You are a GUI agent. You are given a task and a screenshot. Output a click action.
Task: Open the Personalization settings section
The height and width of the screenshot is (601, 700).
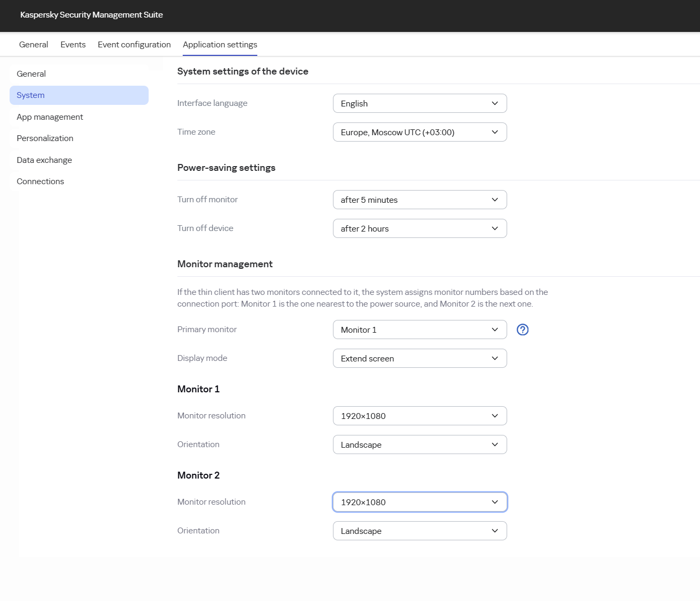coord(45,138)
